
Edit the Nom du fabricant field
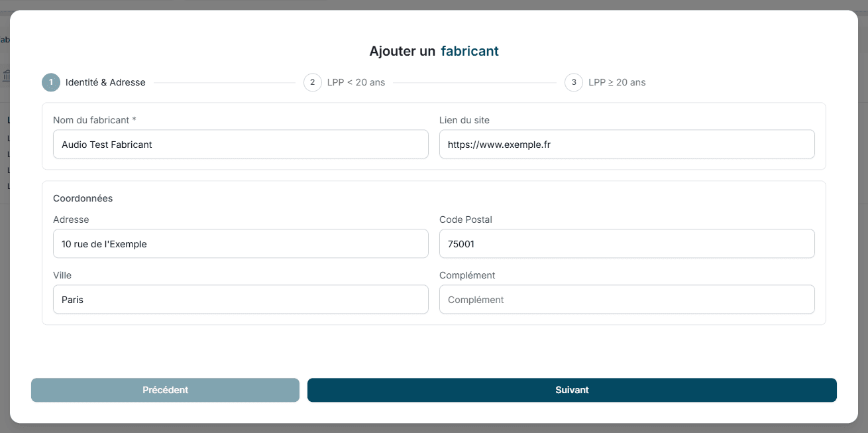pos(241,144)
